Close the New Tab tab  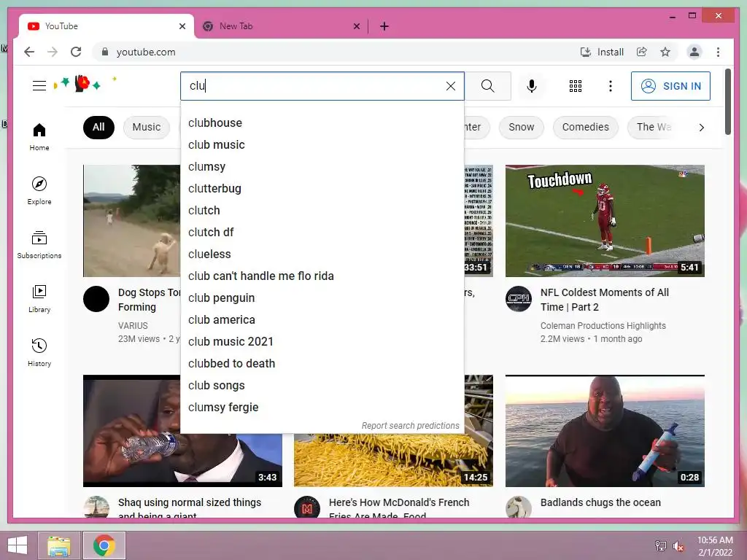(356, 26)
